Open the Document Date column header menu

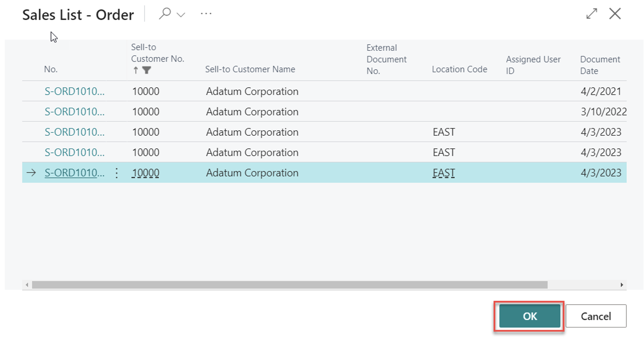(600, 64)
